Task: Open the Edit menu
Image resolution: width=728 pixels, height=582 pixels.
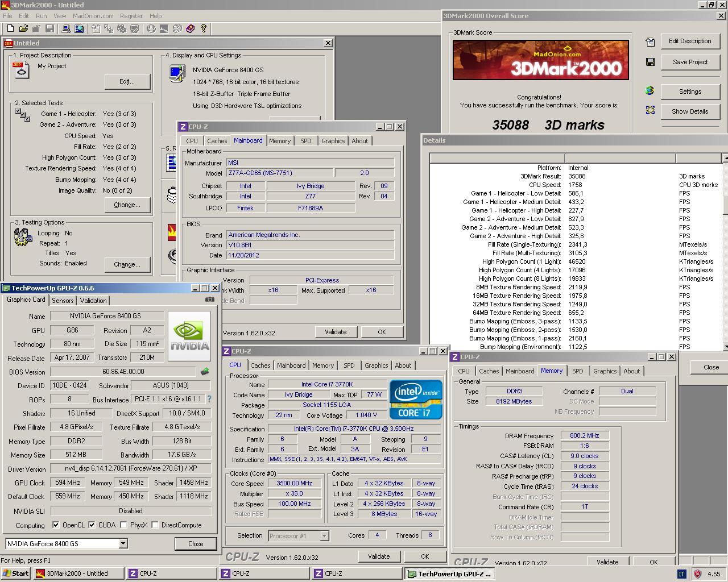Action: [x=23, y=16]
